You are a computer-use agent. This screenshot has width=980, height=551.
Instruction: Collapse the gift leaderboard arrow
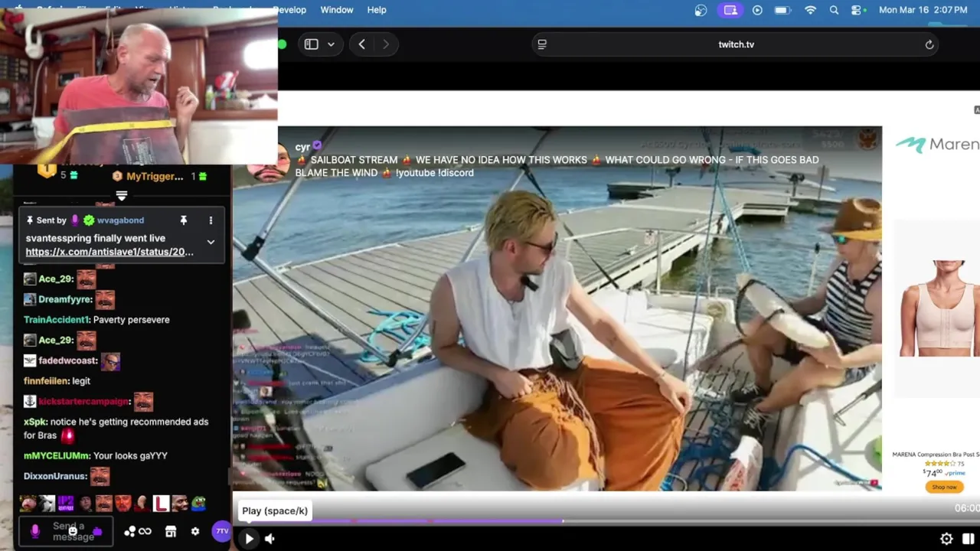coord(121,196)
